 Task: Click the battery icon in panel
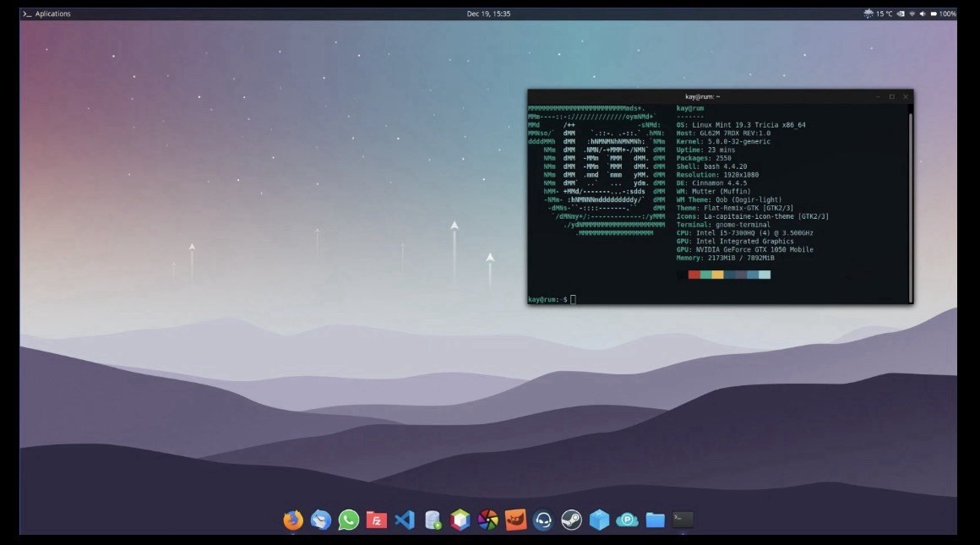click(x=934, y=14)
